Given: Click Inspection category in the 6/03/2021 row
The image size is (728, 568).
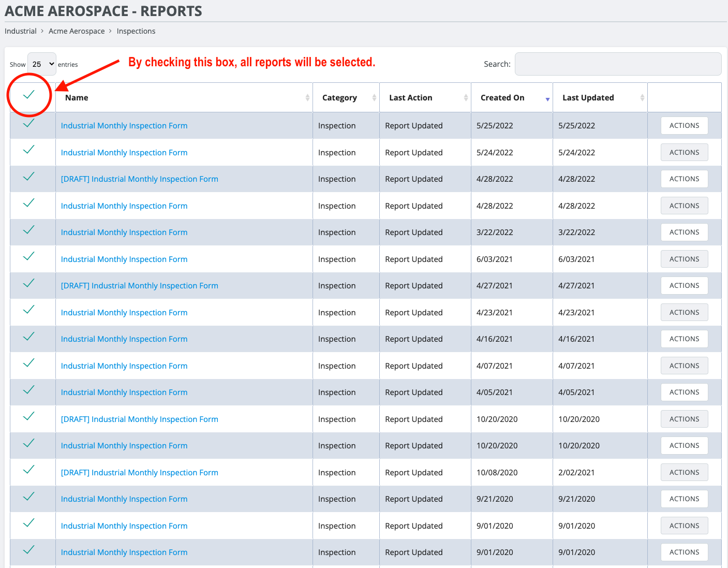Looking at the screenshot, I should 337,259.
